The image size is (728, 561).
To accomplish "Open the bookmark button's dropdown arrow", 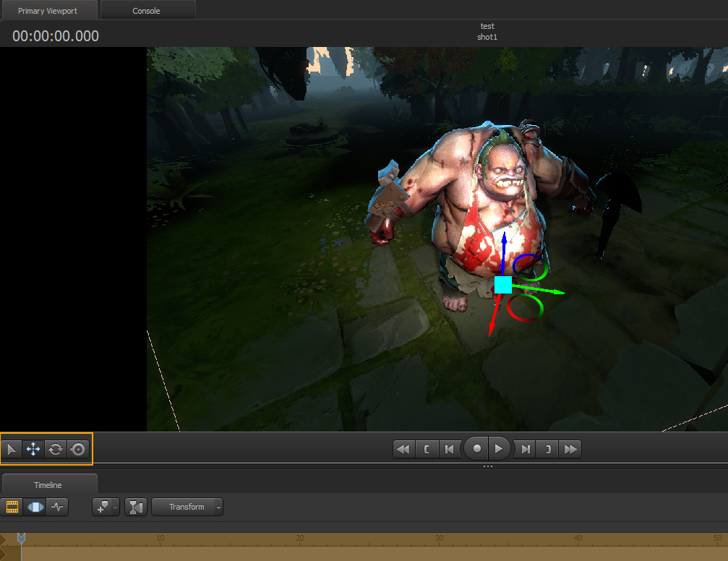I will click(x=115, y=507).
